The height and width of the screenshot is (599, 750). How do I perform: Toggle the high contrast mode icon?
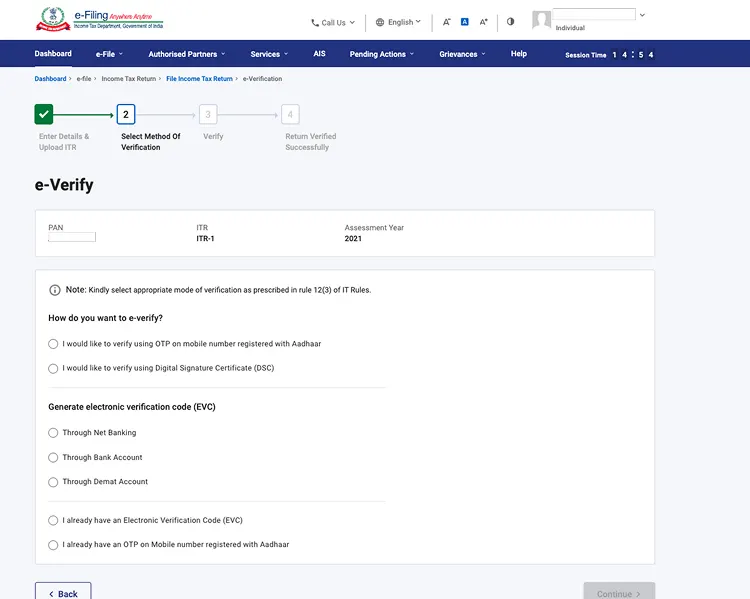tap(510, 22)
